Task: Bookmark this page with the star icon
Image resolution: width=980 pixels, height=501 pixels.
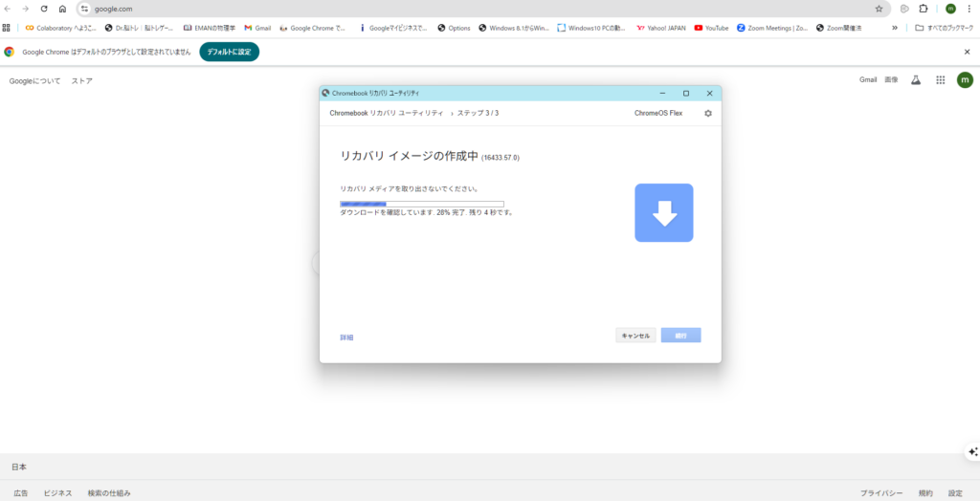Action: [879, 9]
